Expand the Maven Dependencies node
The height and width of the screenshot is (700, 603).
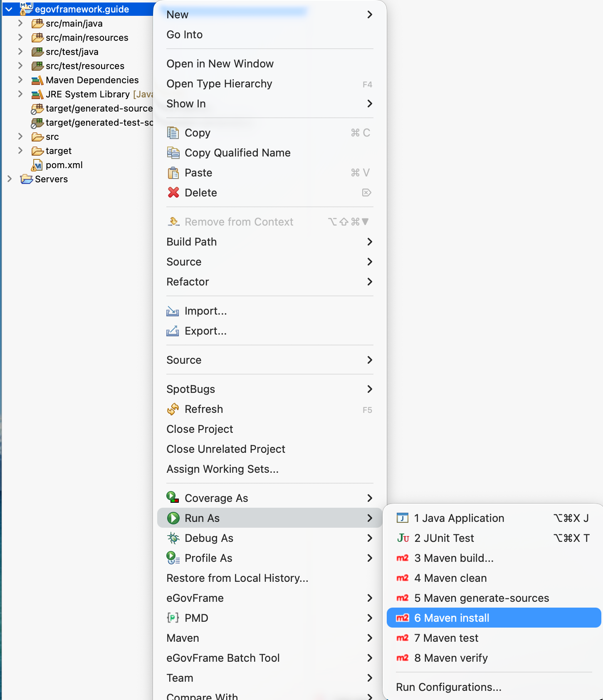(20, 80)
